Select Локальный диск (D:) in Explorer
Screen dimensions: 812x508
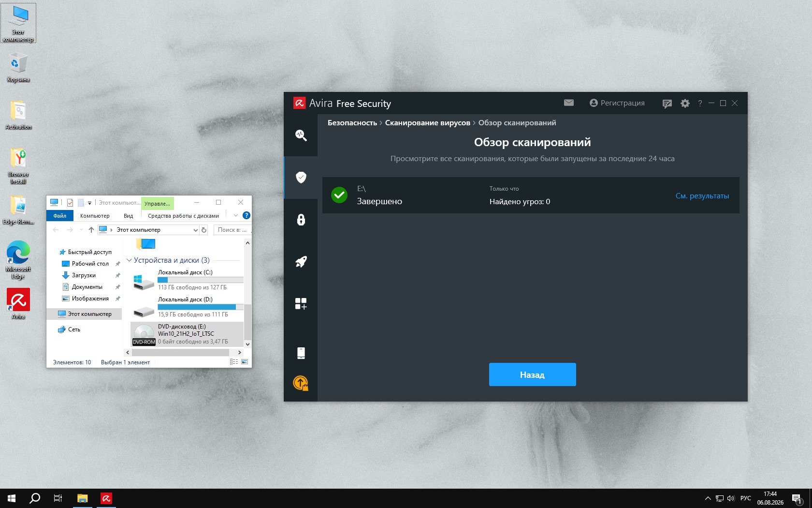tap(188, 307)
